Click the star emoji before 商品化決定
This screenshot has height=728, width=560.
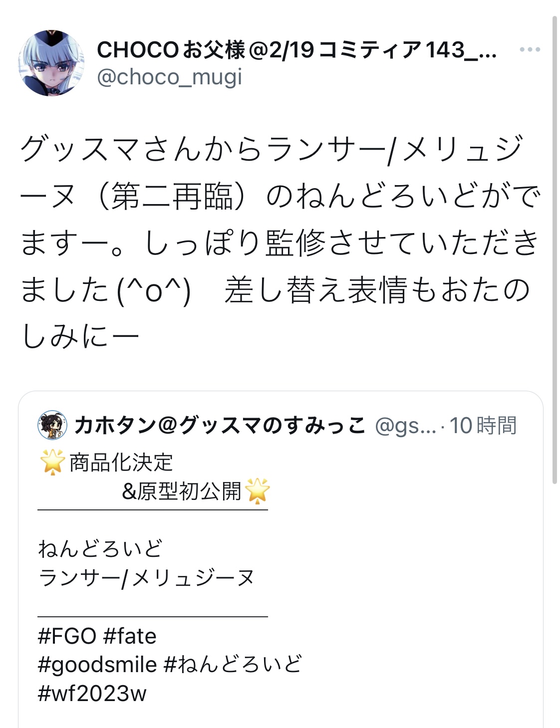(x=52, y=462)
